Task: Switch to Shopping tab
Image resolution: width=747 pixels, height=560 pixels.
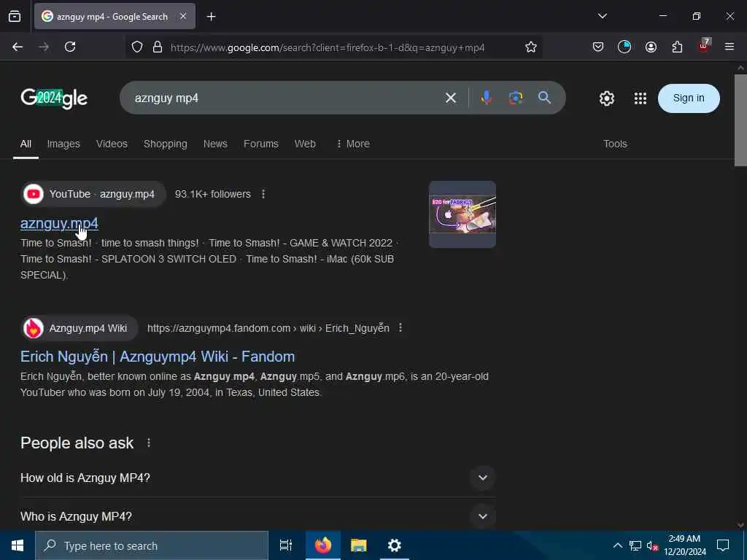Action: click(x=166, y=144)
